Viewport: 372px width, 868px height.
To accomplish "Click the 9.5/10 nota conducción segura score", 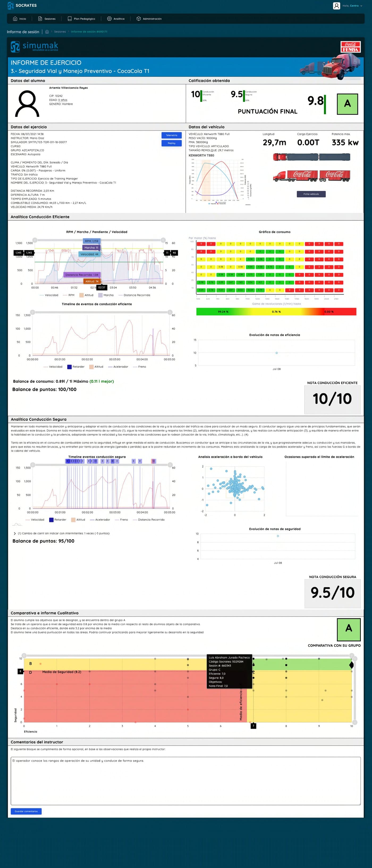I will [x=332, y=593].
